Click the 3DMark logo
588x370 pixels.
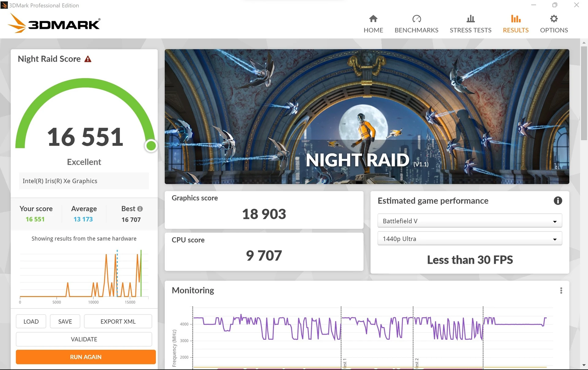[54, 23]
